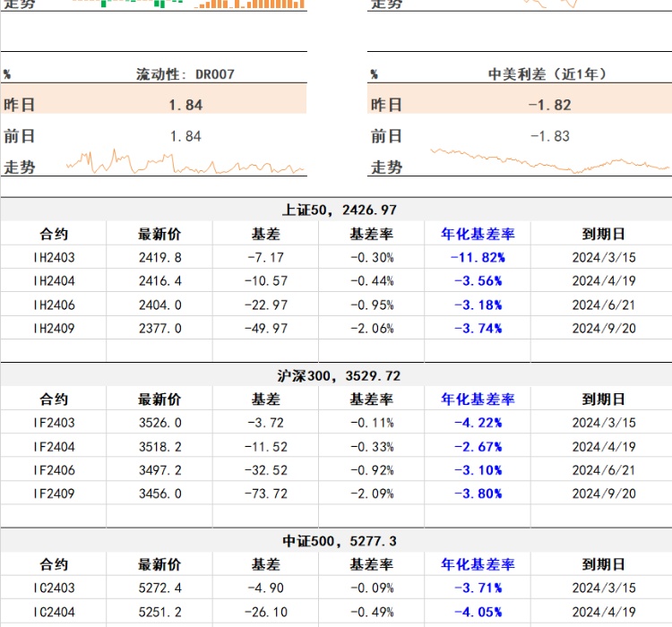The image size is (672, 627).
Task: Click IF2404 latest price 3518.2
Action: pyautogui.click(x=159, y=447)
